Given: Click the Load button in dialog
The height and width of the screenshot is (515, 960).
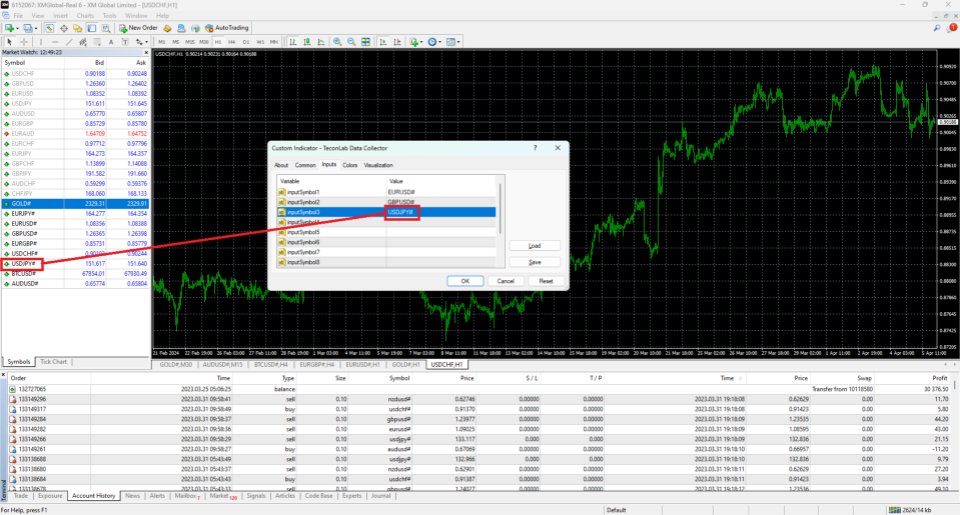Looking at the screenshot, I should (534, 246).
